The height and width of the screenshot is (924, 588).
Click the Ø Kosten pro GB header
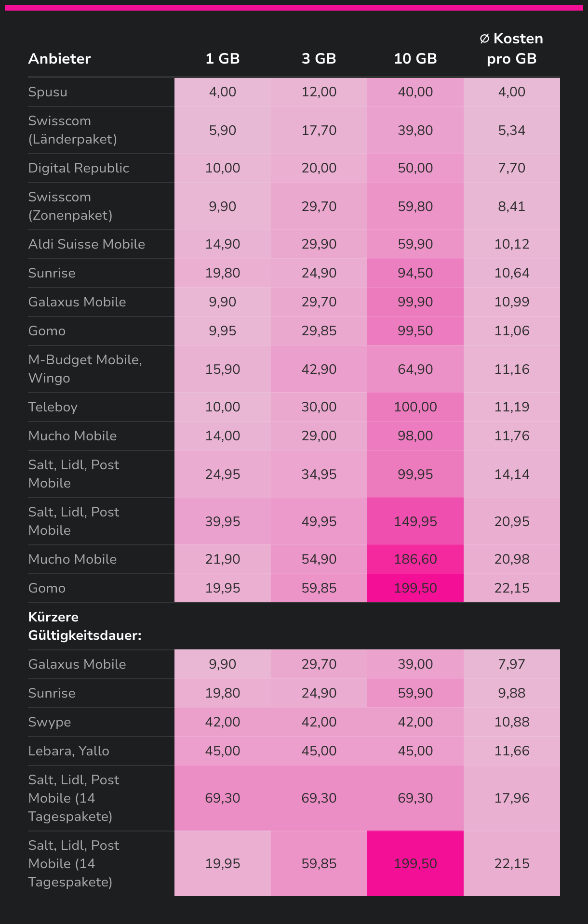click(x=511, y=49)
